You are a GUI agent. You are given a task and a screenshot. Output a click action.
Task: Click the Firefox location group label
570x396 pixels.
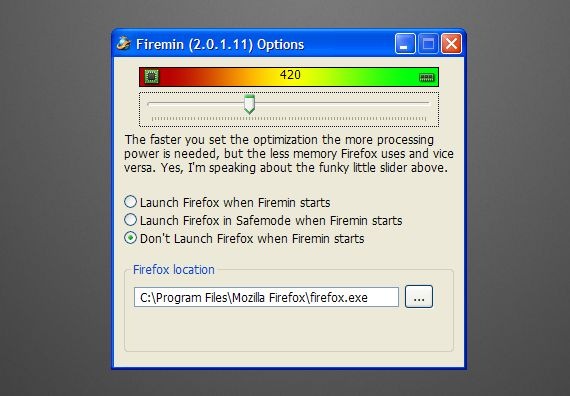173,270
